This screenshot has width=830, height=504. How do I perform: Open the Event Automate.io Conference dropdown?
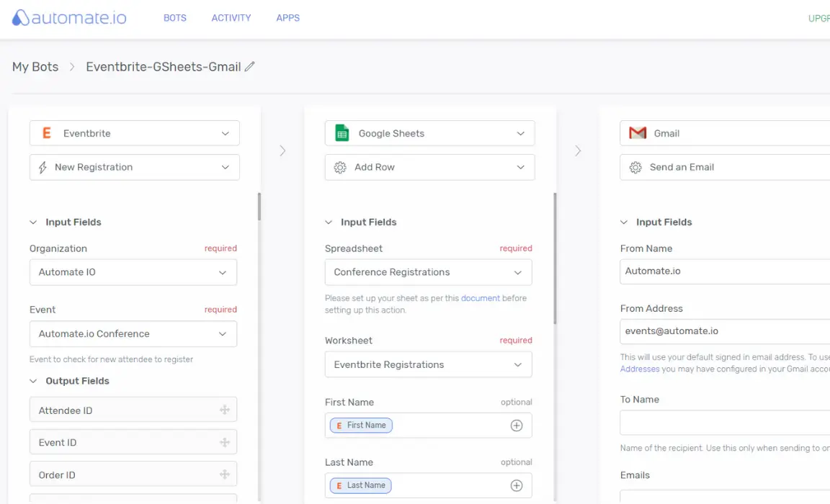pyautogui.click(x=133, y=333)
